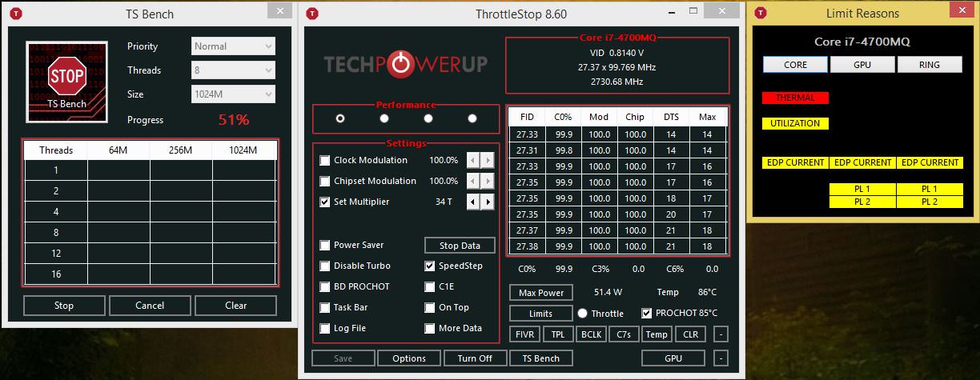Uncheck SpeedStep

click(430, 266)
